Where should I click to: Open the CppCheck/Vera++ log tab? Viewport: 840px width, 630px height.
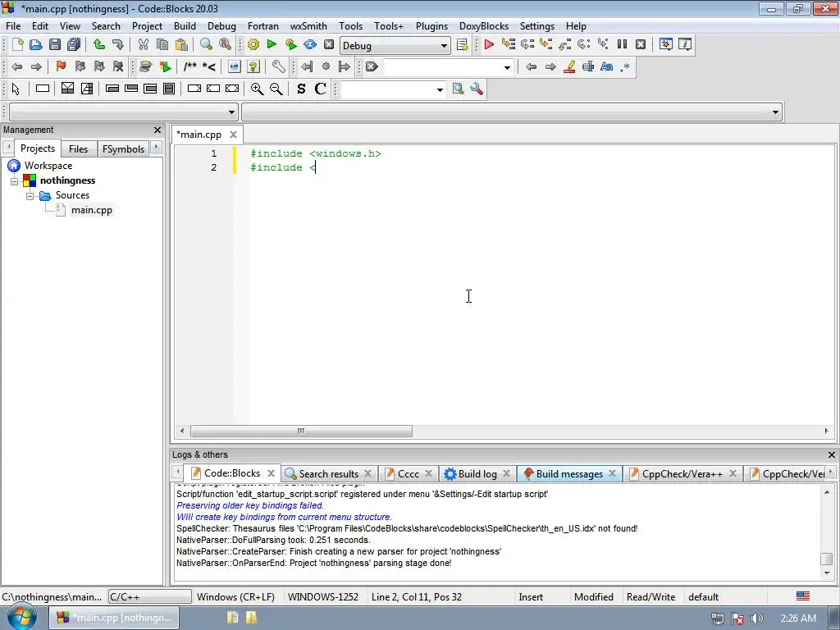point(682,473)
